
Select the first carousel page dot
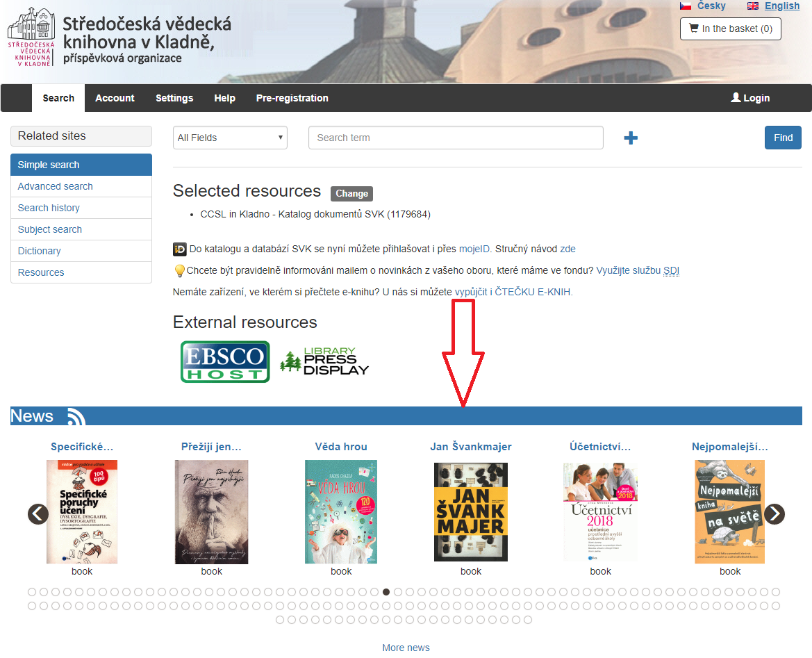pyautogui.click(x=32, y=592)
